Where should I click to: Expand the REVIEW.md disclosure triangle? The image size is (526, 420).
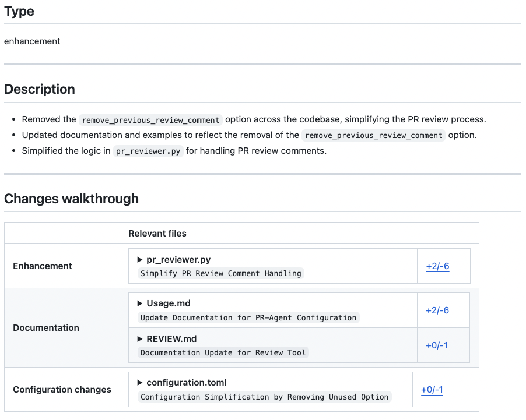pos(140,338)
